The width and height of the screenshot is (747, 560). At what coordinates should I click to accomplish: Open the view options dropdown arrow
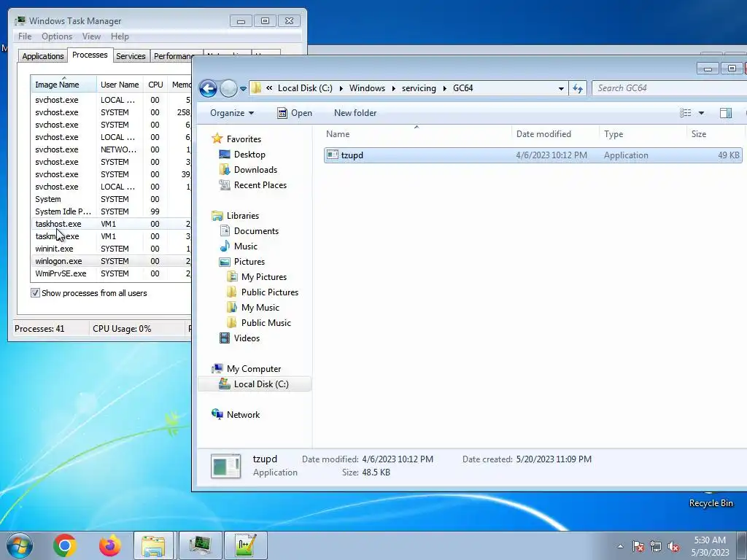(701, 113)
